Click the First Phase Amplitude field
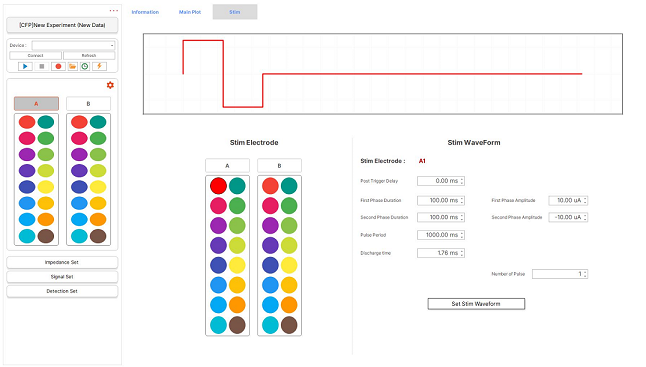 click(568, 201)
